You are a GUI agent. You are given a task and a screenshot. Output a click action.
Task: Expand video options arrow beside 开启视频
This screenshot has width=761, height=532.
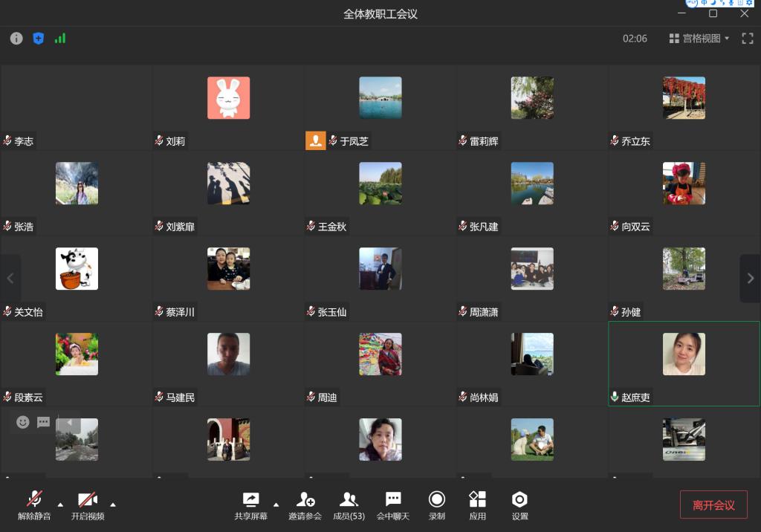[113, 505]
